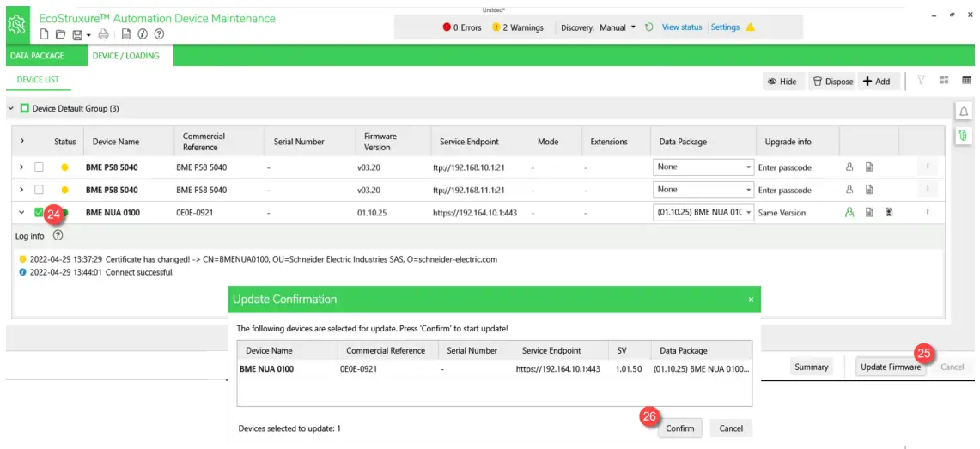
Task: Click the open folder icon
Action: pos(60,34)
